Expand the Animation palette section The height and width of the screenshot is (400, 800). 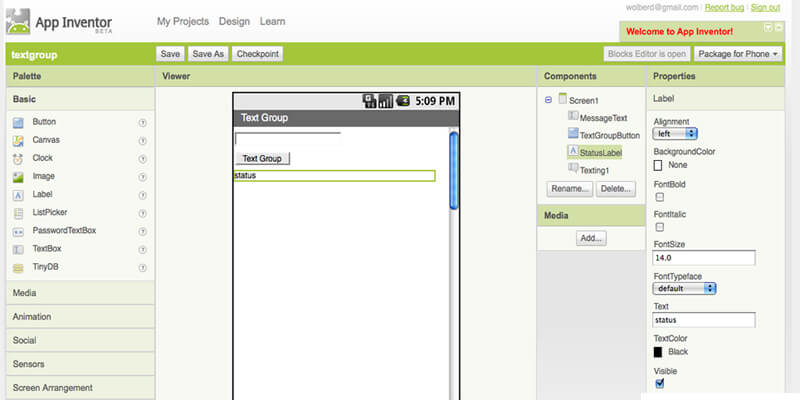(80, 316)
